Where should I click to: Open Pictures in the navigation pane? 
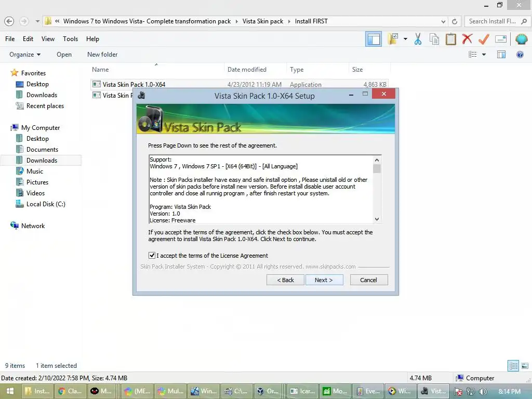pyautogui.click(x=37, y=182)
